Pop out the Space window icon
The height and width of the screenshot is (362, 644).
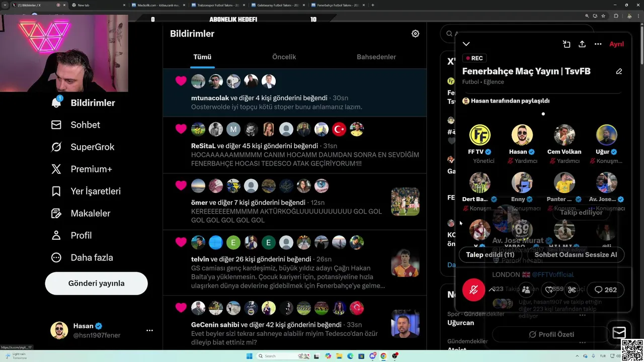[x=567, y=44]
